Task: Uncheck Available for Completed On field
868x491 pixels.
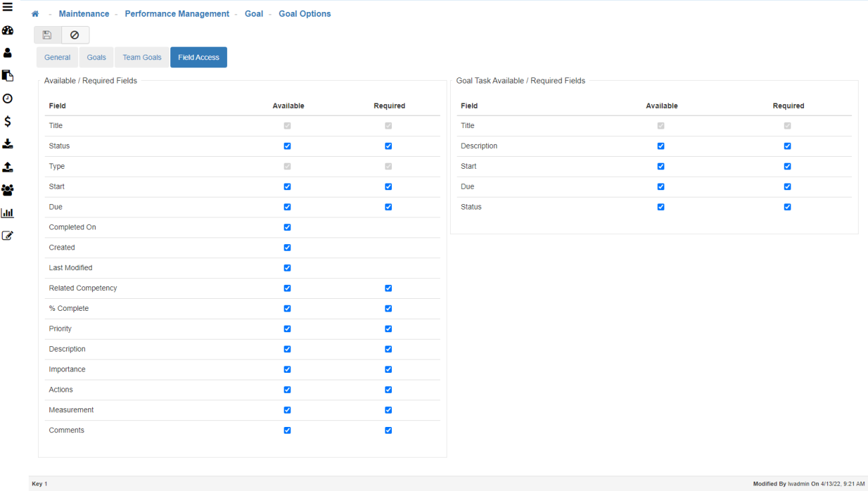Action: [287, 227]
